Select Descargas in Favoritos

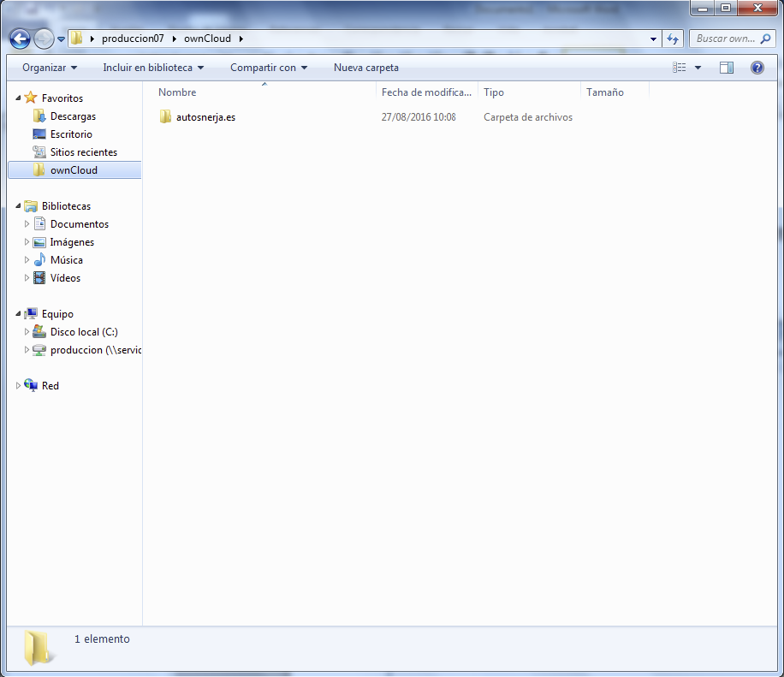click(x=73, y=116)
